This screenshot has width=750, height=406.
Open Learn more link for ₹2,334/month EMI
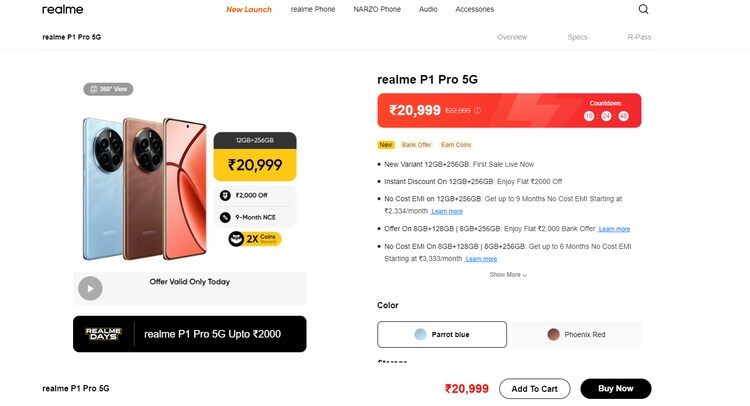tap(447, 211)
